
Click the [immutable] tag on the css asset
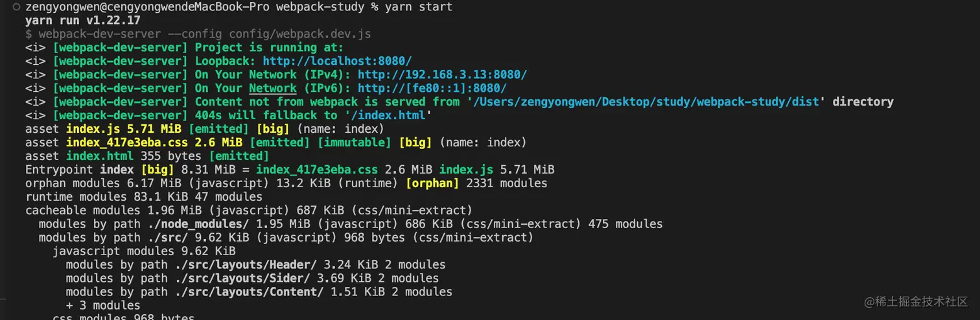tap(354, 143)
